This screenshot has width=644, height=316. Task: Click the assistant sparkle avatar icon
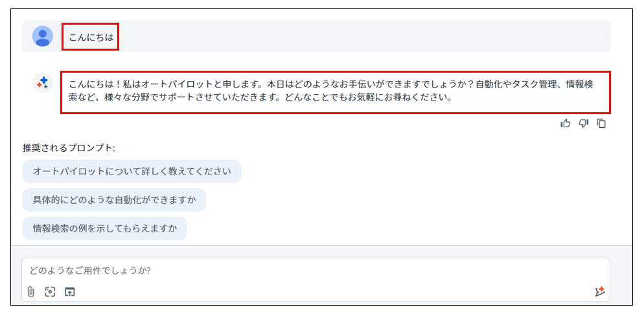click(43, 82)
